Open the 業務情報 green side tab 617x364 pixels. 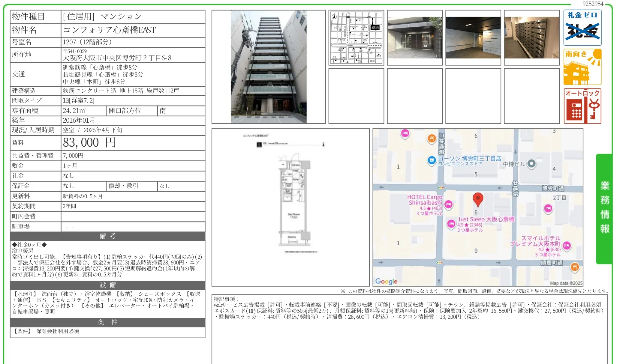(x=604, y=208)
